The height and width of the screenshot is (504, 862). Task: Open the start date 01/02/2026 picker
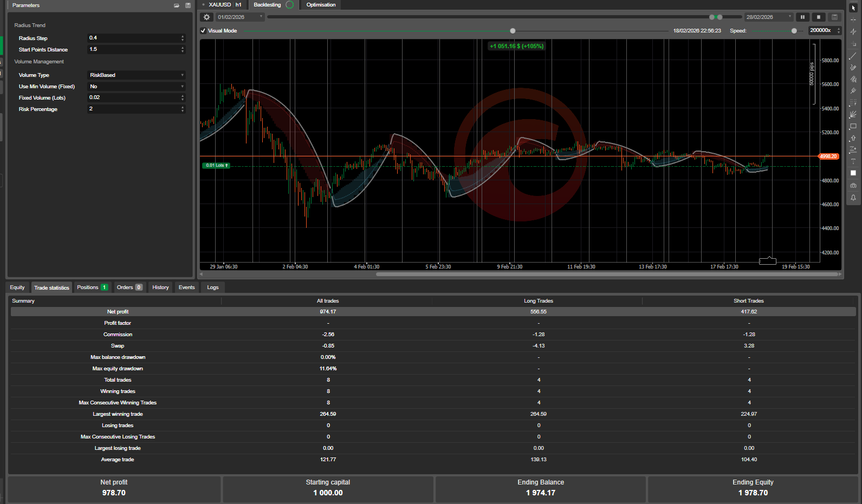click(x=239, y=17)
